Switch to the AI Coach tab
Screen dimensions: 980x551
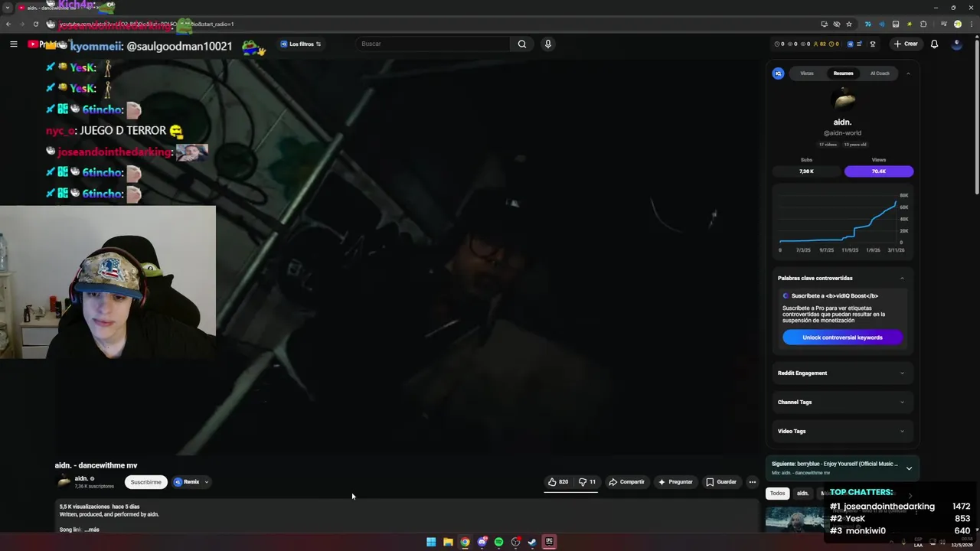pos(880,73)
